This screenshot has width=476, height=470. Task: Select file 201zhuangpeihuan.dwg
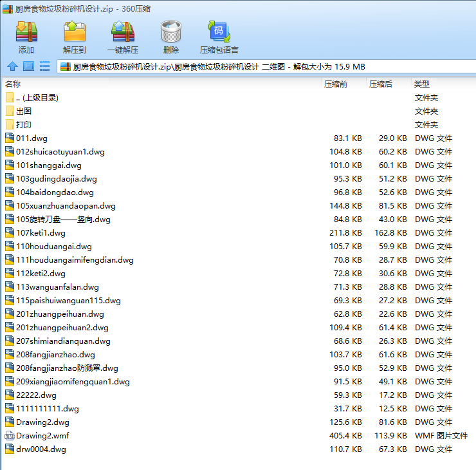coord(60,314)
